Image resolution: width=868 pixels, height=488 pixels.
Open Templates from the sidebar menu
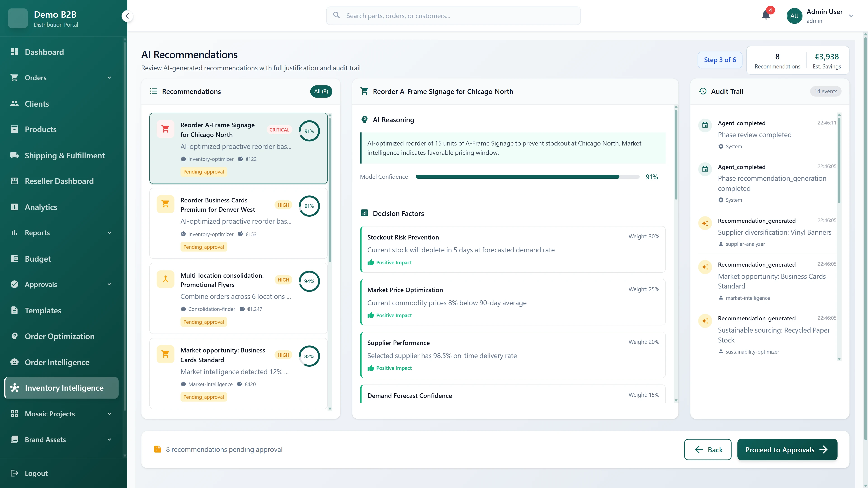click(43, 310)
